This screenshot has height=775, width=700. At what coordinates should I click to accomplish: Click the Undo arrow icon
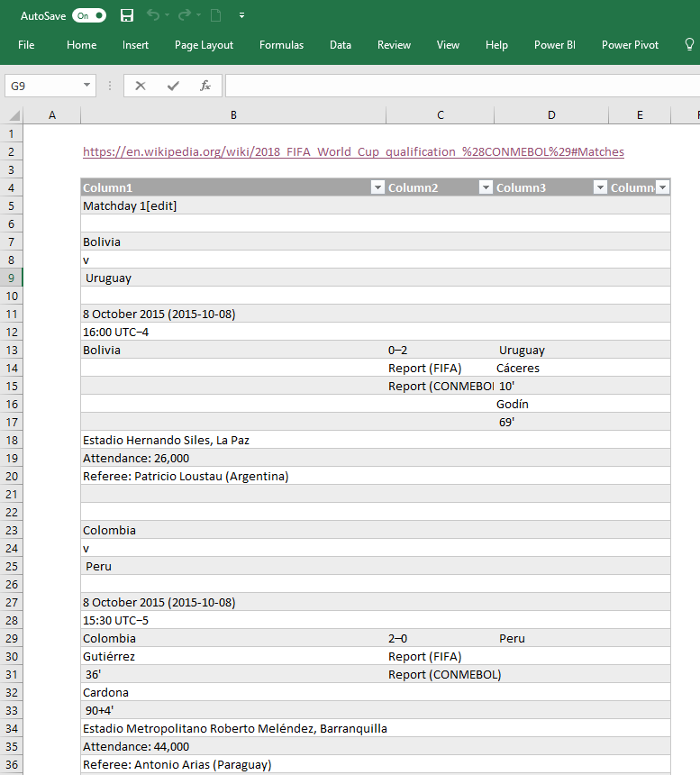point(152,16)
